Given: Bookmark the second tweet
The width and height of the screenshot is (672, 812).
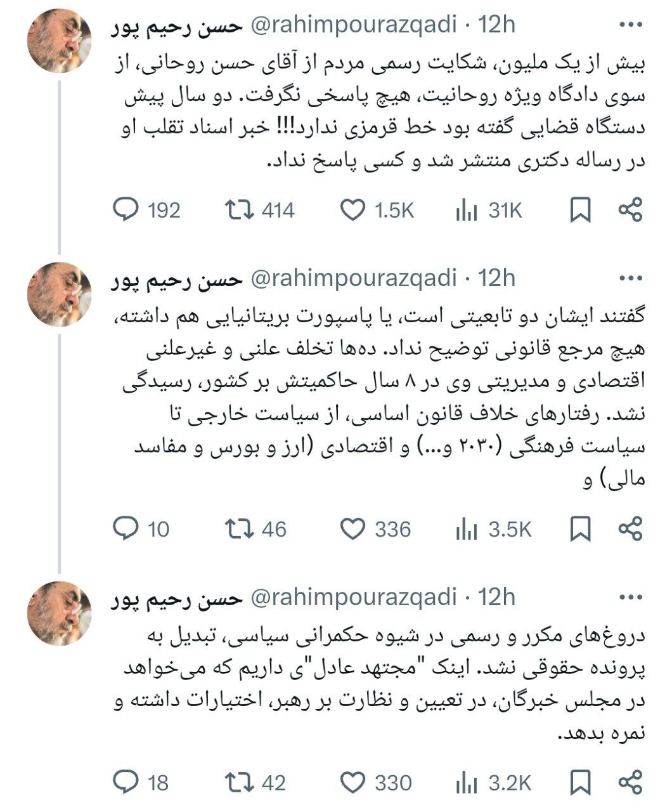Looking at the screenshot, I should (580, 527).
